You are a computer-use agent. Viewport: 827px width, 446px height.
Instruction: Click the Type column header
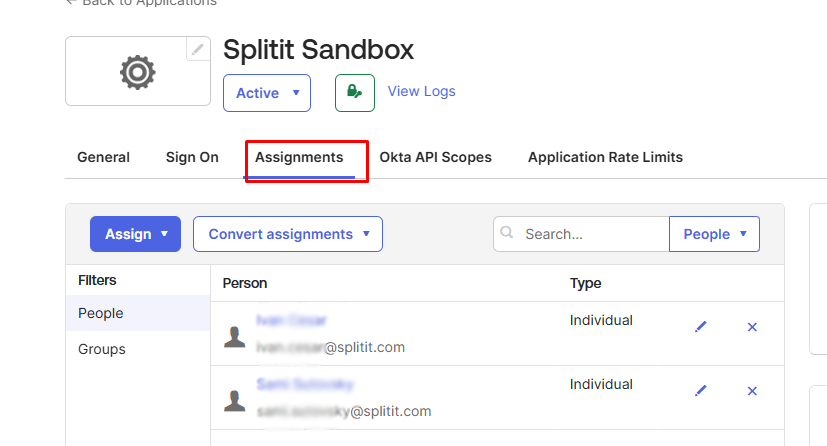tap(585, 283)
